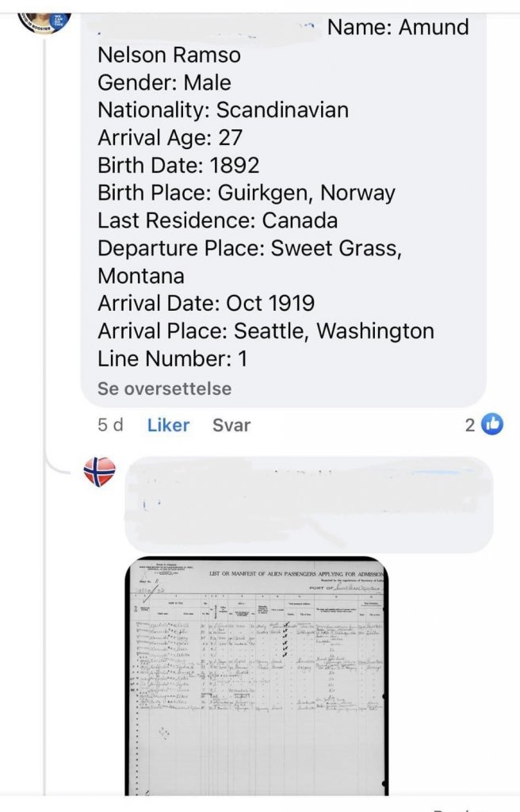This screenshot has width=520, height=812.
Task: Click the Se oversettelse translation link
Action: tap(165, 389)
